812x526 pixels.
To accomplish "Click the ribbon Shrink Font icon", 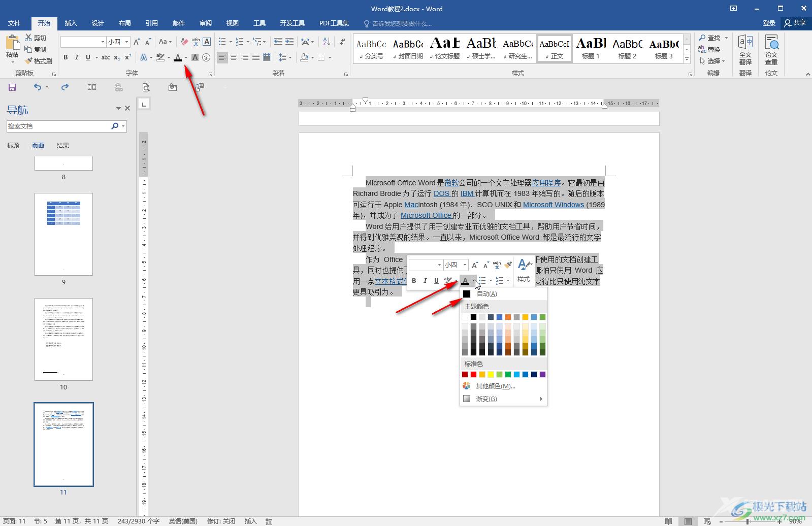I will click(x=148, y=42).
